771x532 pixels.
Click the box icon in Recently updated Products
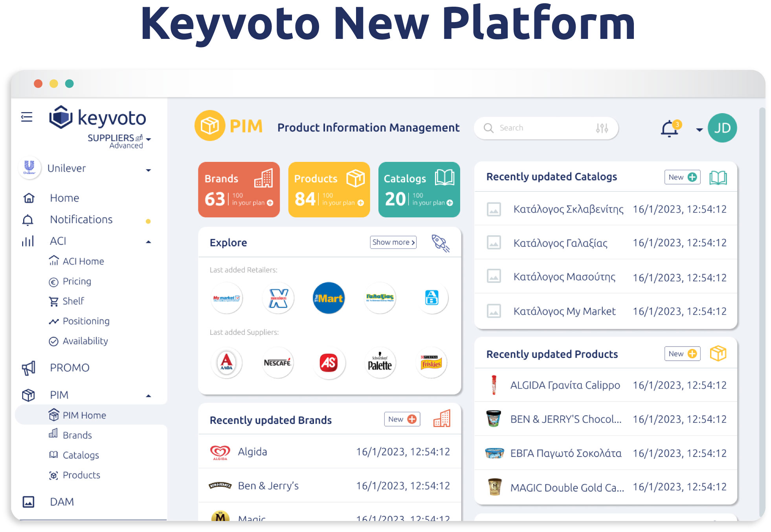pos(718,354)
